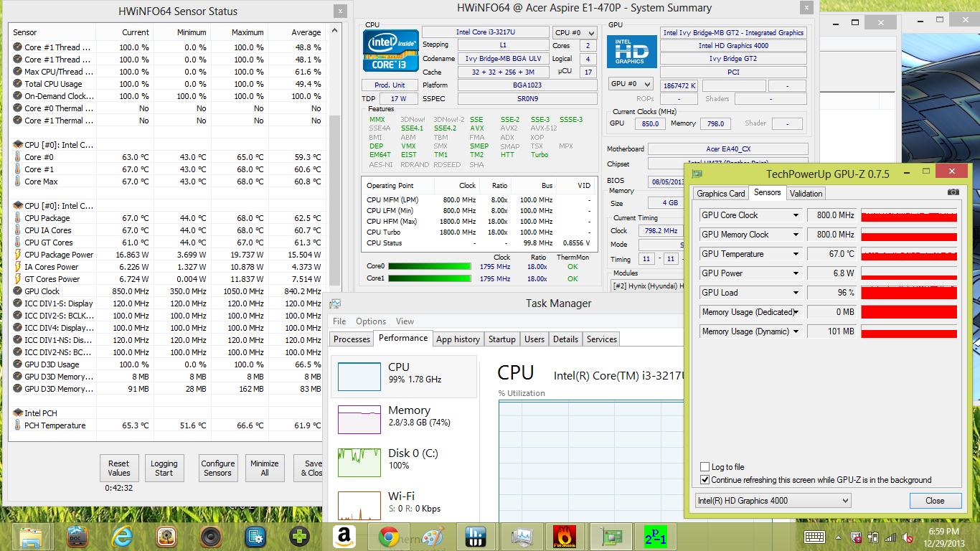Click the Intel HD Graphics logo
The image size is (980, 551).
tap(632, 50)
